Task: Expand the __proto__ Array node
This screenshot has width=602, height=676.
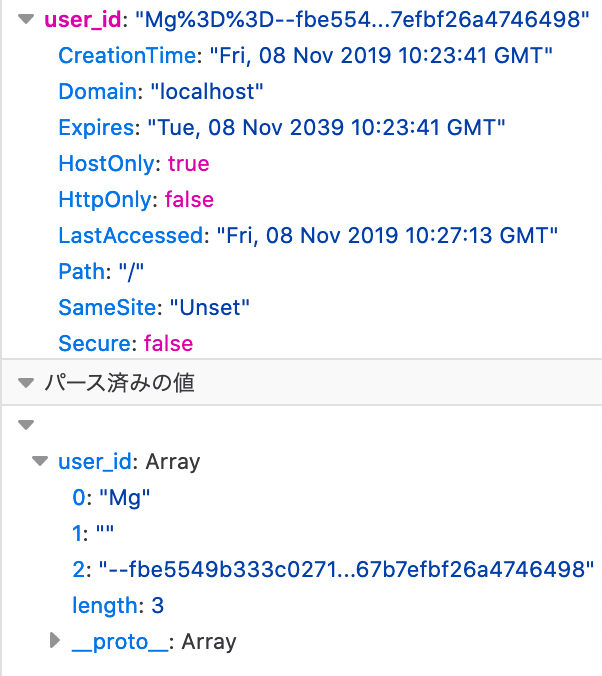Action: (55, 641)
